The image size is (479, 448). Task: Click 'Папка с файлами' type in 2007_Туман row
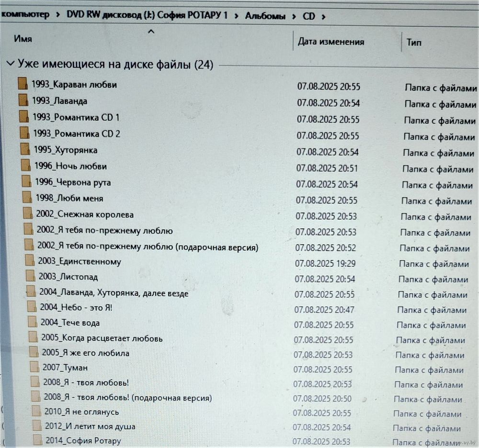(x=429, y=370)
